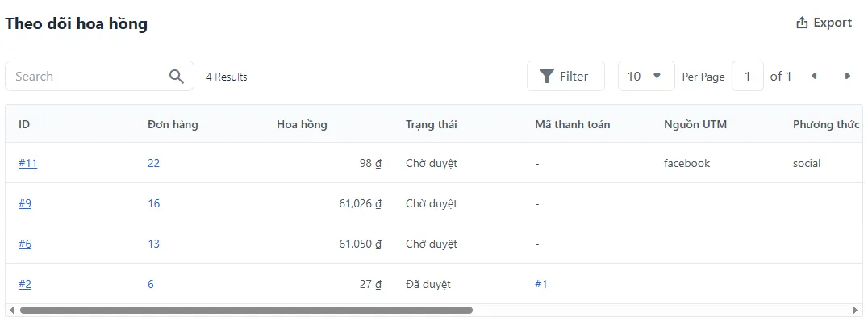Screen dimensions: 868x334
Task: Click the Per Page label
Action: point(703,77)
